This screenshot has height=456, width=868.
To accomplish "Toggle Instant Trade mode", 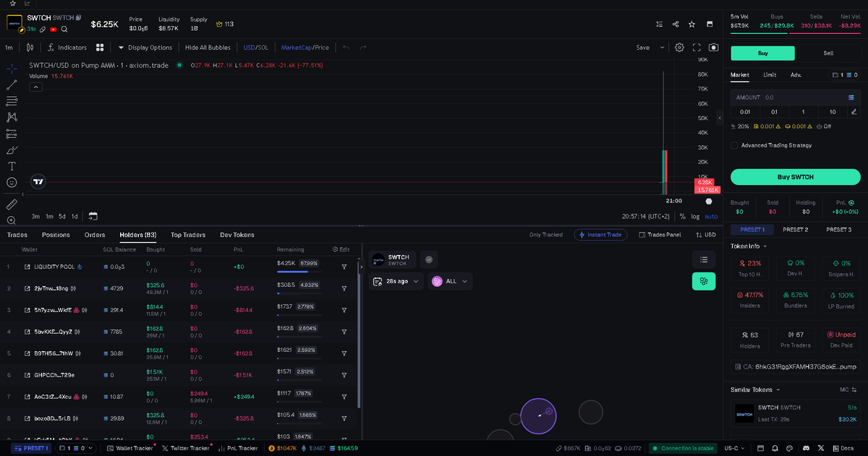I will [x=600, y=235].
